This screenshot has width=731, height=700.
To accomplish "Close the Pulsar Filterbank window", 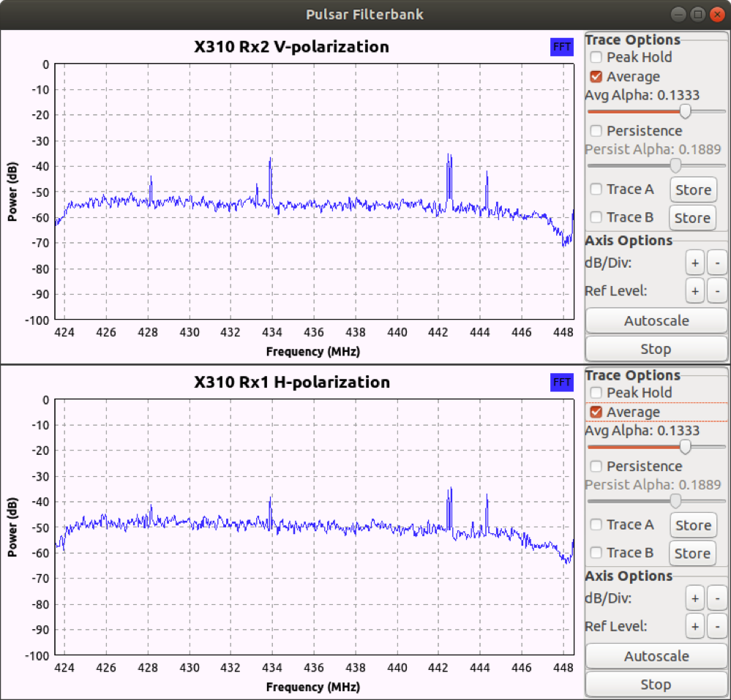I will tap(717, 15).
